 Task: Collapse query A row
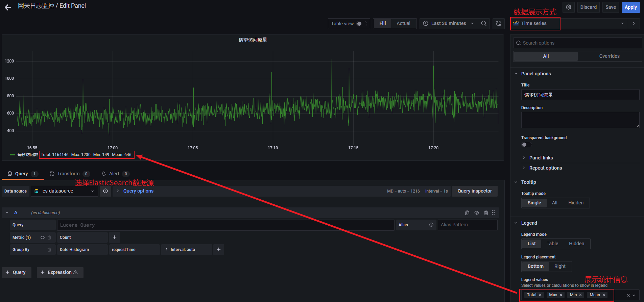[7, 213]
